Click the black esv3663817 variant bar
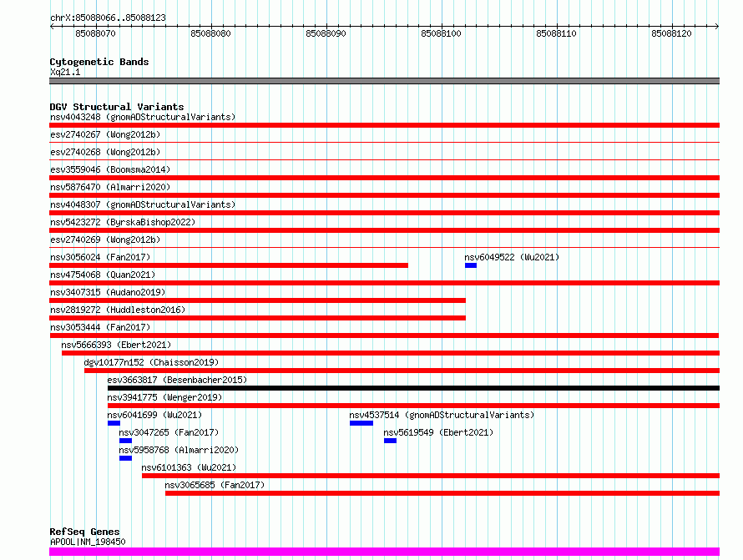 click(x=414, y=388)
